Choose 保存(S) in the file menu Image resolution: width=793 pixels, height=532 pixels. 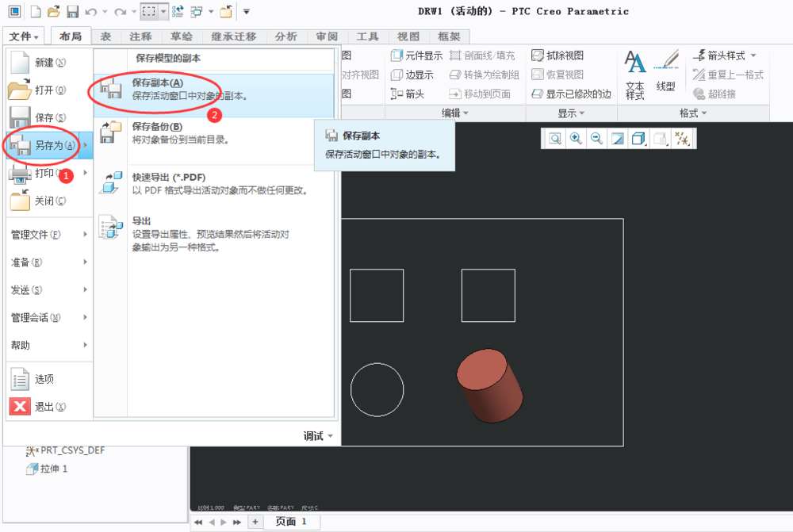(x=49, y=117)
